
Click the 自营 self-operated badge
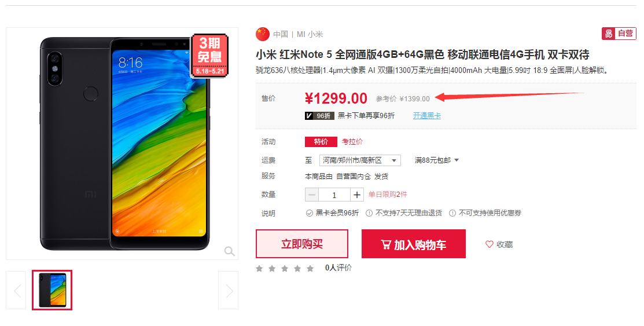619,34
